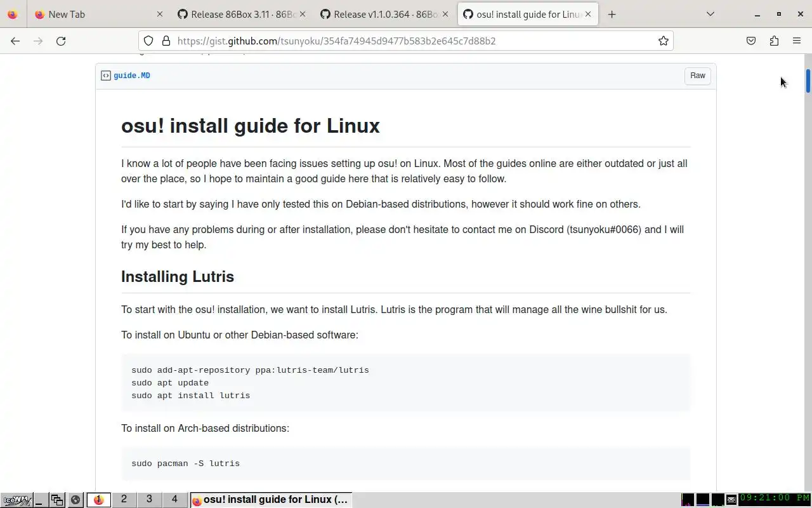The height and width of the screenshot is (508, 812).
Task: Open the guide.MD file link
Action: tap(132, 76)
